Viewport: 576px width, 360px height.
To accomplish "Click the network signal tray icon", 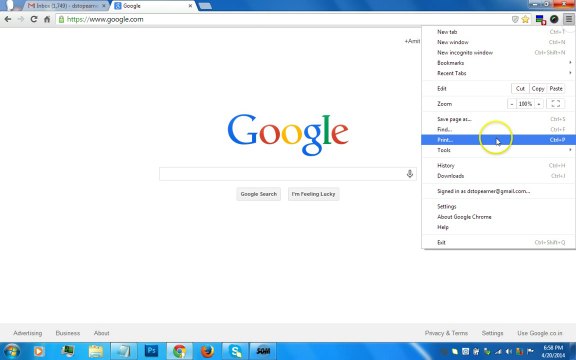I will (x=498, y=352).
